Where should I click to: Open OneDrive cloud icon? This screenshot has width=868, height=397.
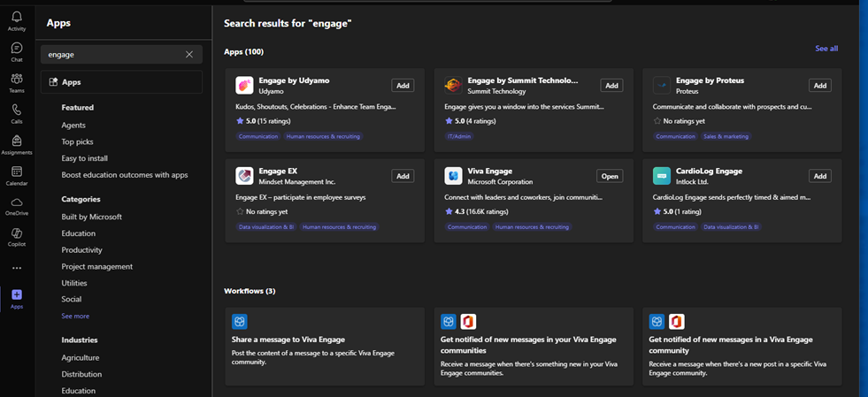[x=17, y=202]
